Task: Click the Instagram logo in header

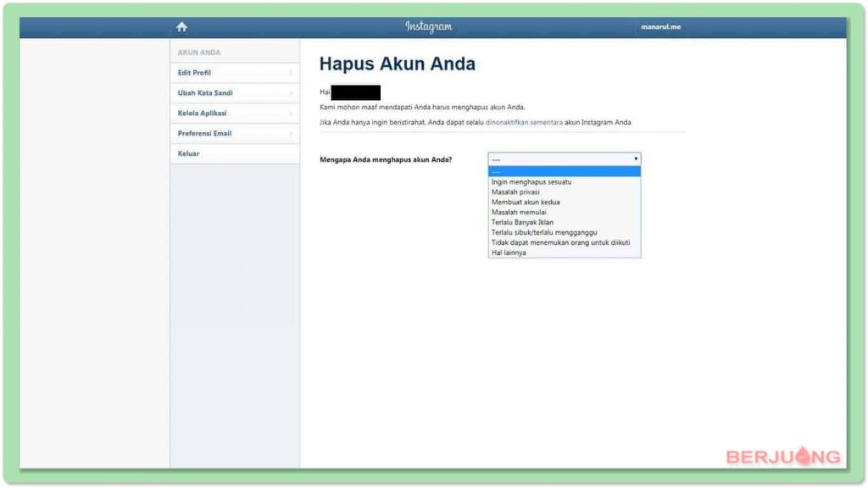Action: (428, 26)
